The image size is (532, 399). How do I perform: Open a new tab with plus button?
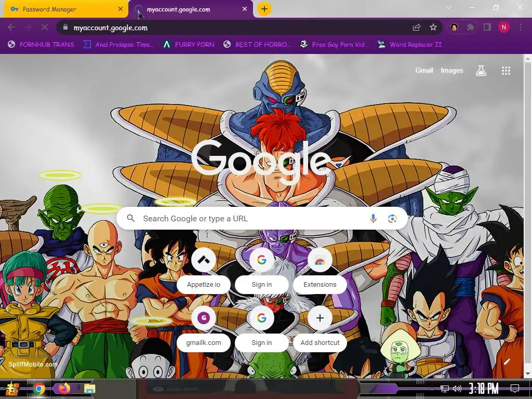pyautogui.click(x=264, y=9)
